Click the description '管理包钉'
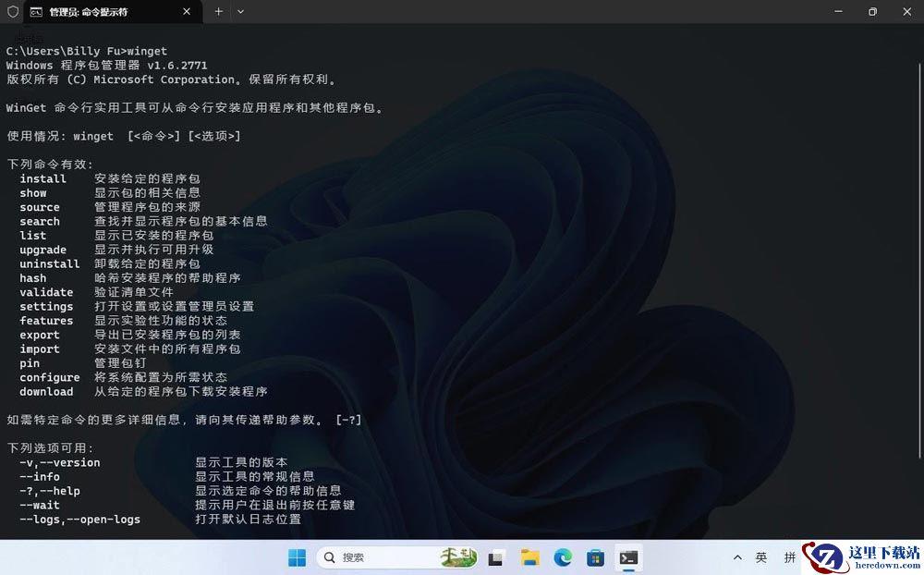This screenshot has width=924, height=575. [119, 363]
